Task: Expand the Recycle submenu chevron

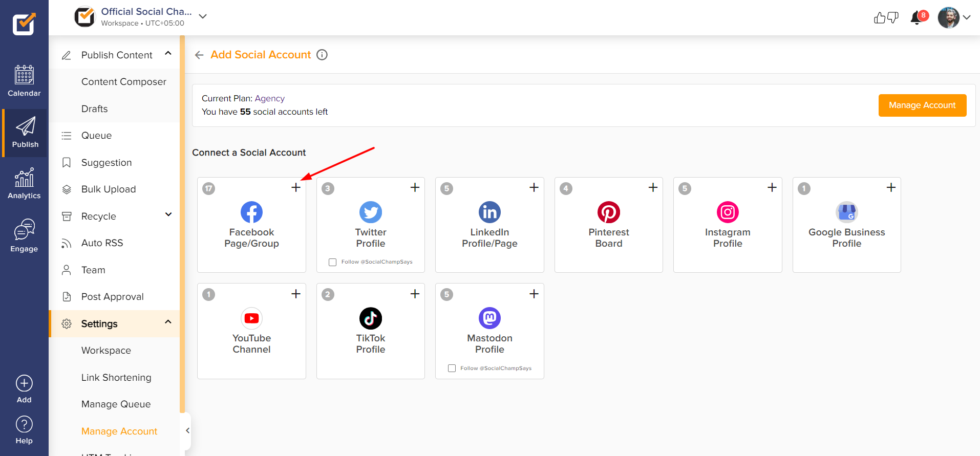Action: [x=168, y=214]
